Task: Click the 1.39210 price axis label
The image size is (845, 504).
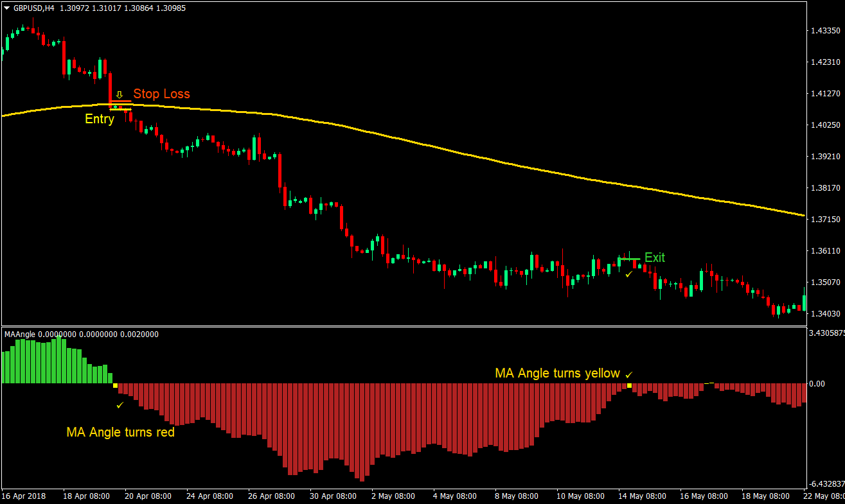Action: coord(825,157)
